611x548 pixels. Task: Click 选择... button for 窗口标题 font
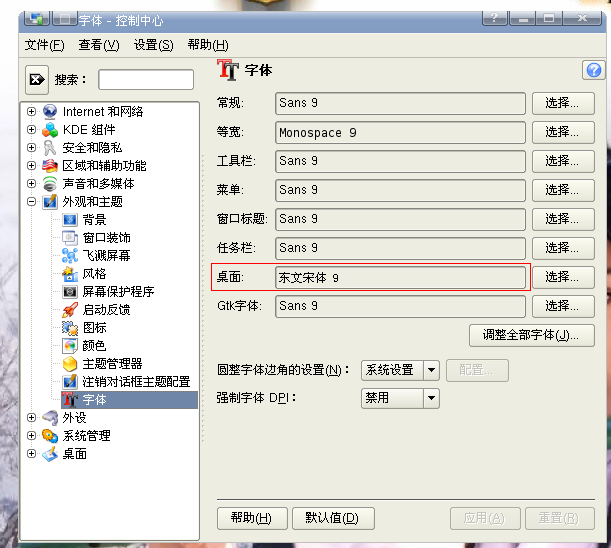pos(563,219)
